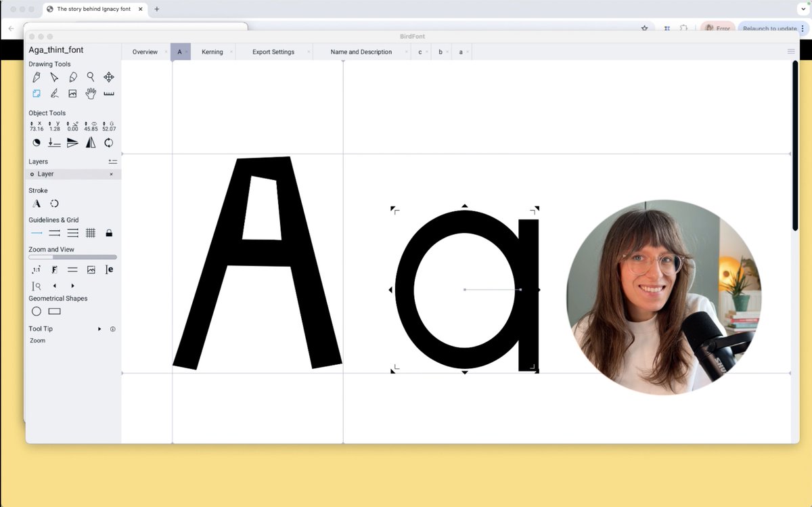Image resolution: width=812 pixels, height=507 pixels.
Task: Select the Layer row
Action: pos(73,174)
